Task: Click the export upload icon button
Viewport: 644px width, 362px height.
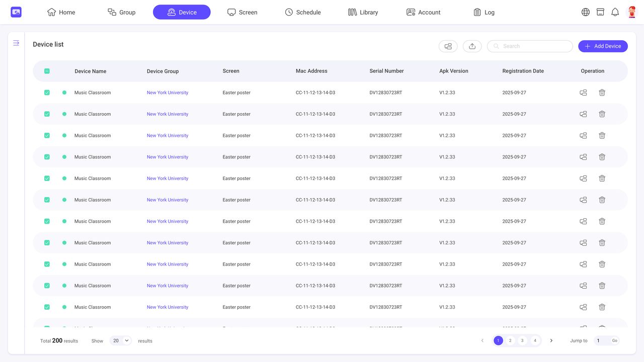Action: coord(472,46)
